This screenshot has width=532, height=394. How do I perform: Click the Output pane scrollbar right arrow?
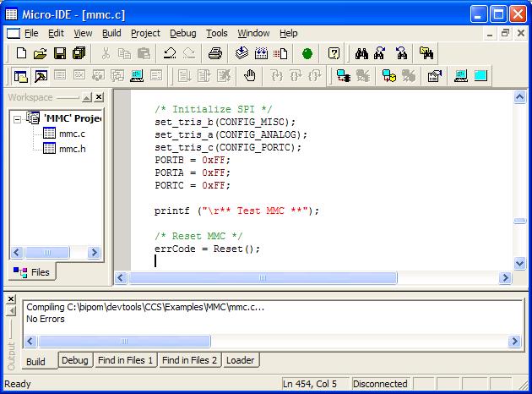pos(514,341)
